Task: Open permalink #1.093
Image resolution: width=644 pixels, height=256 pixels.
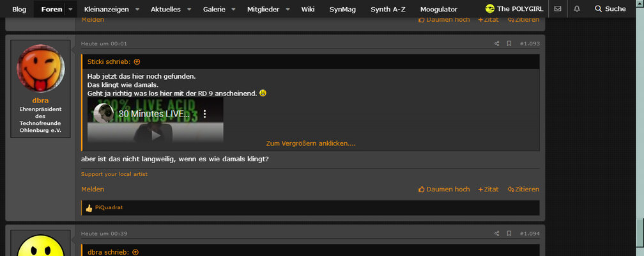Action: click(530, 44)
